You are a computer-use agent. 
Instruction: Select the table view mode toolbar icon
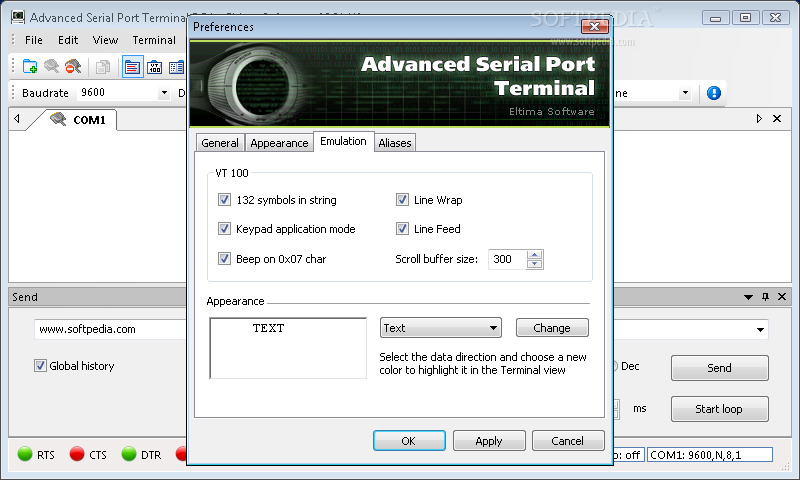point(177,67)
